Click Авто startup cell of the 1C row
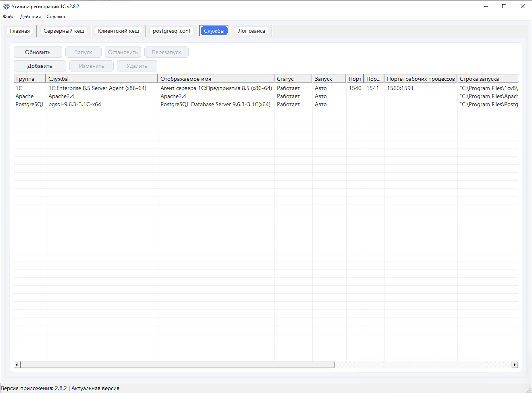This screenshot has width=532, height=393. tap(329, 88)
